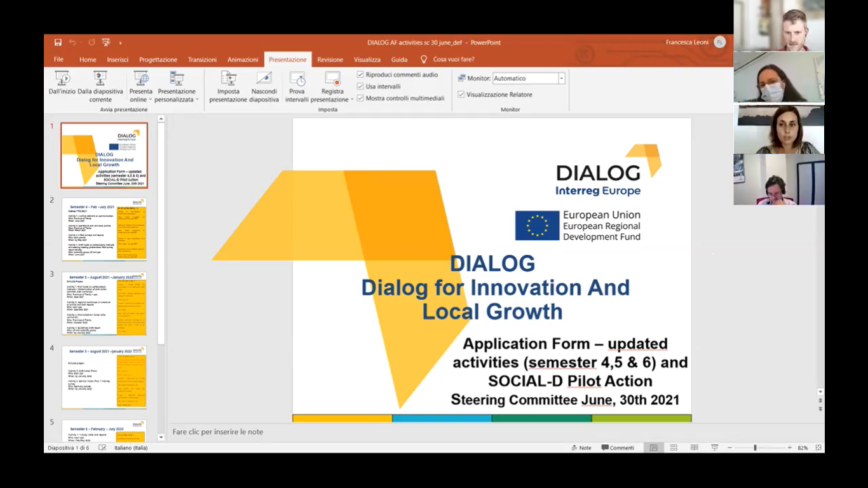Select the Presentazione tab
The image size is (868, 488).
coord(287,60)
